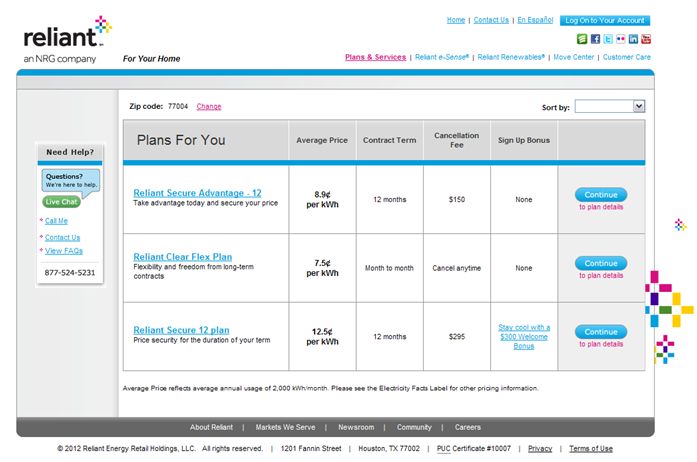Click the 7.5¢ per kWh price
This screenshot has width=697, height=462.
(x=322, y=268)
